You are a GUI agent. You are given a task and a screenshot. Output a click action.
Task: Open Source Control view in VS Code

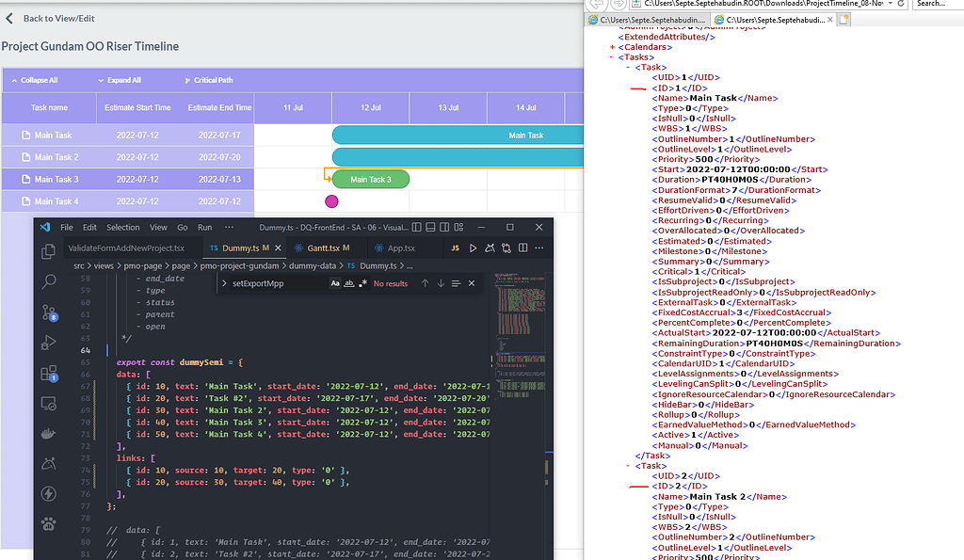49,312
